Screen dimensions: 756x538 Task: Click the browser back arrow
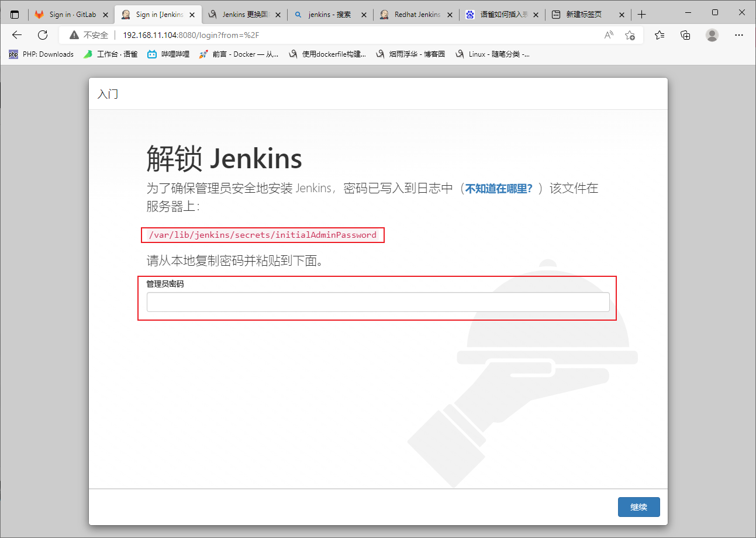pos(17,35)
